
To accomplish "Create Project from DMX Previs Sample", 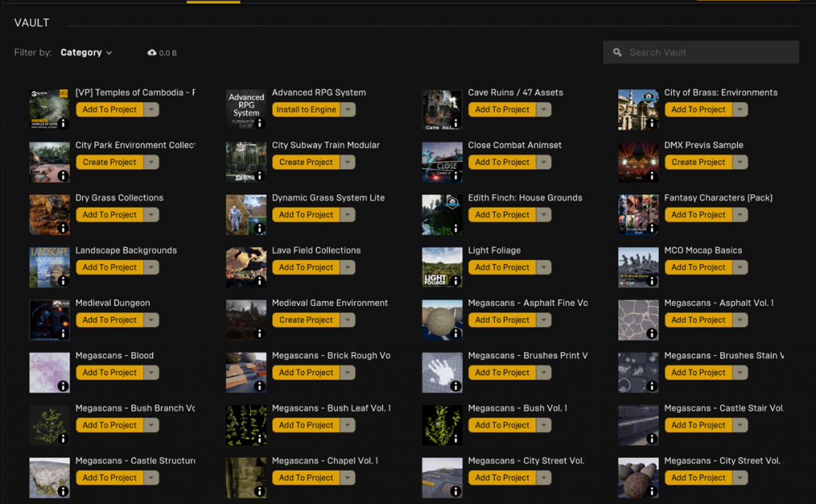I will coord(698,162).
